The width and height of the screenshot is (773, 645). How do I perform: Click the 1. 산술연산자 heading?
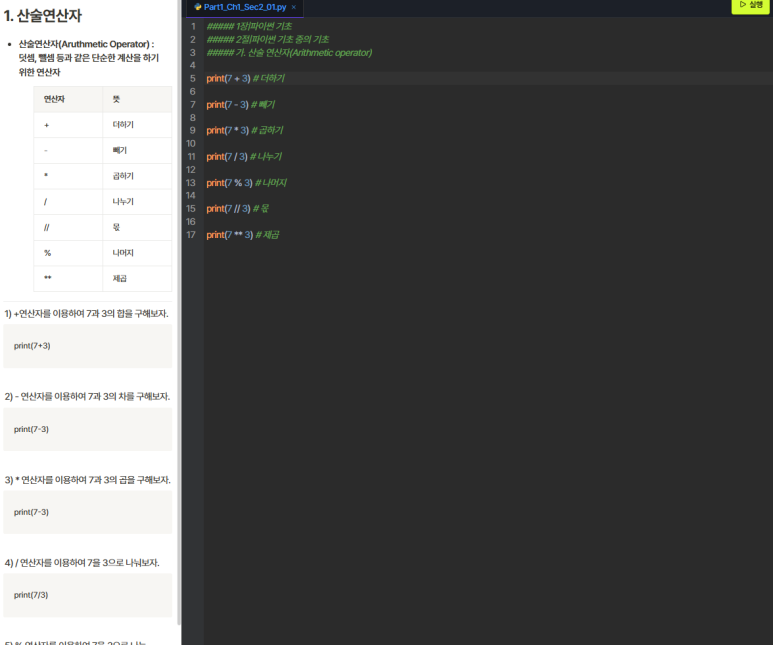pos(42,16)
